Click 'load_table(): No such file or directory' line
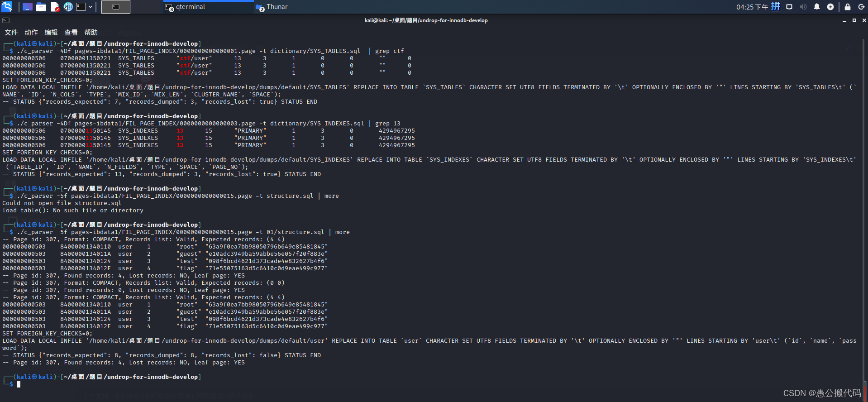The height and width of the screenshot is (402, 868). pos(73,211)
